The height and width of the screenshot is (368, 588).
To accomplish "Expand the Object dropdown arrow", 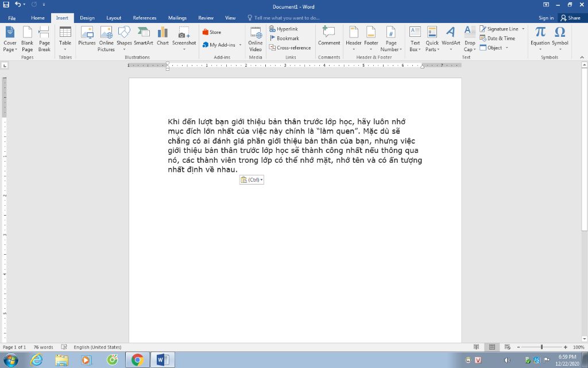I will point(506,48).
